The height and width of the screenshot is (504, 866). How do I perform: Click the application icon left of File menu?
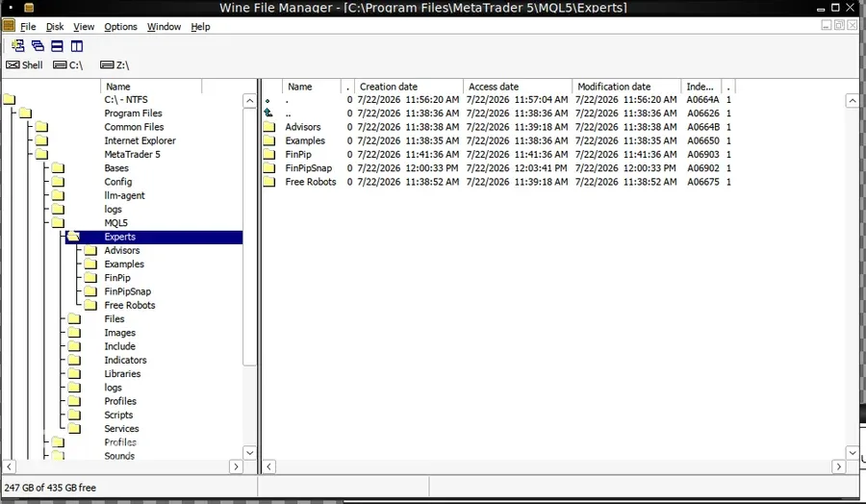(9, 25)
